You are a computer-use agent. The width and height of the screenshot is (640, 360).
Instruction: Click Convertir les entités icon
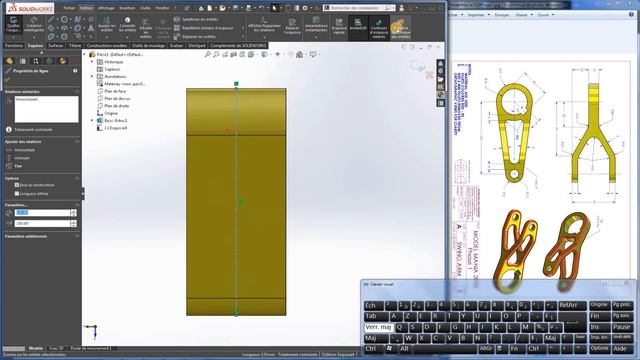[x=127, y=24]
